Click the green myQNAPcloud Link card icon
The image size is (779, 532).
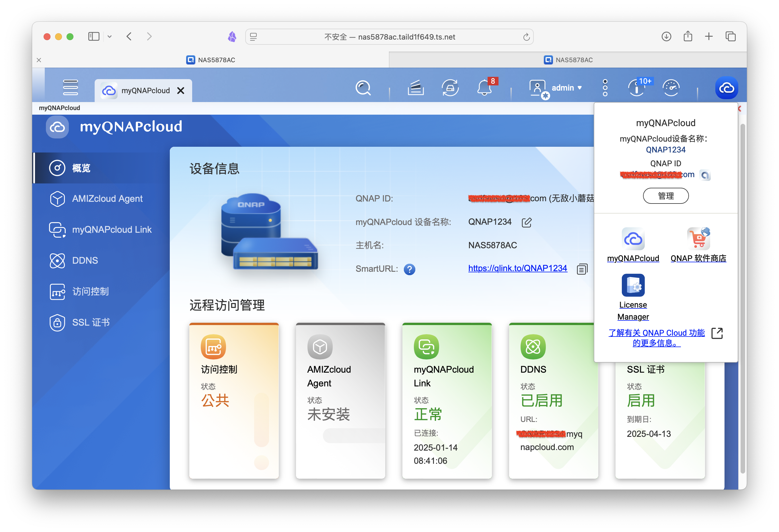tap(426, 347)
